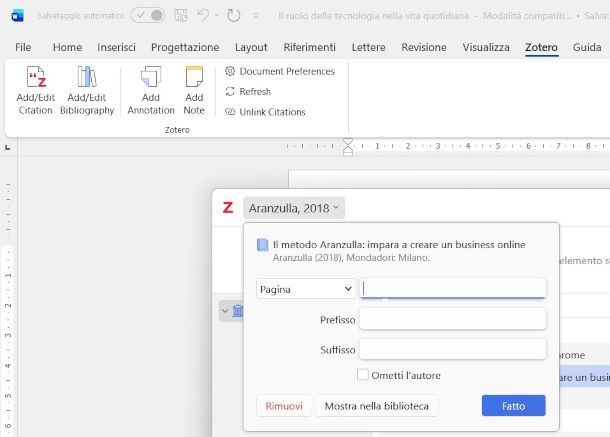
Task: Click the blue book item icon
Action: (x=263, y=245)
